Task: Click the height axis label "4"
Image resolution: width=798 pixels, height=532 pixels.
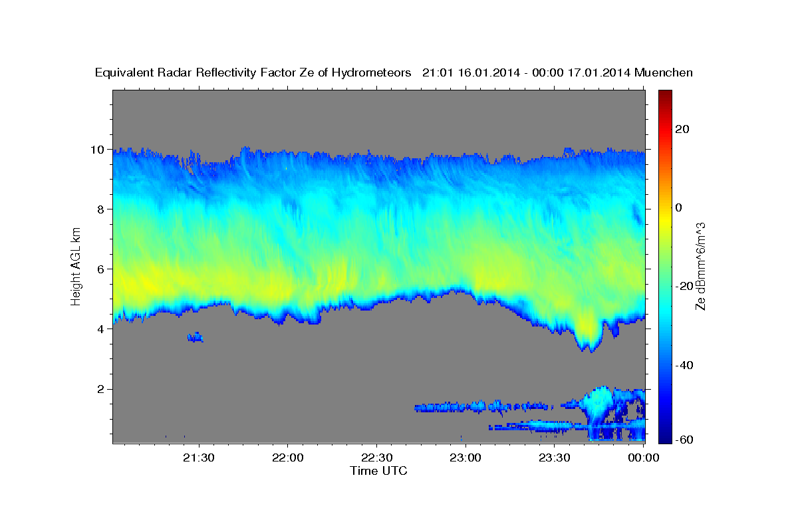Action: click(x=102, y=329)
